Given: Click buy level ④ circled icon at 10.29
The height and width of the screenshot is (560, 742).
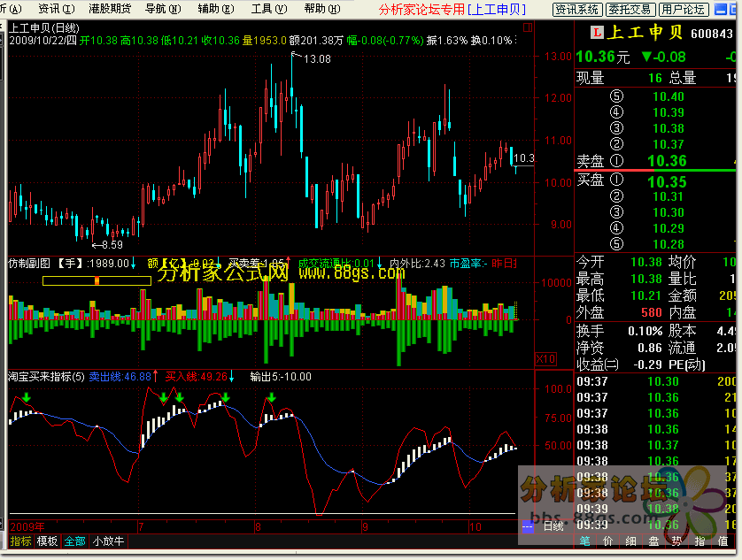Looking at the screenshot, I should [616, 228].
